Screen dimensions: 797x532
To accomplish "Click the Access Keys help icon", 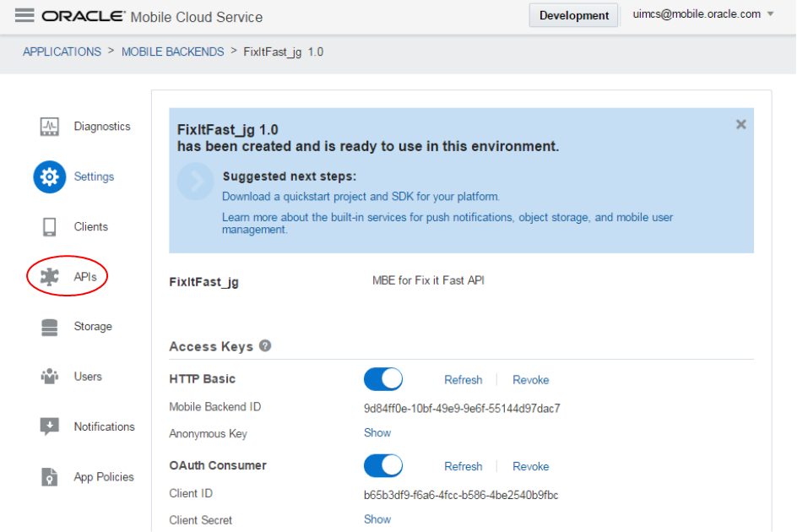I will 265,345.
